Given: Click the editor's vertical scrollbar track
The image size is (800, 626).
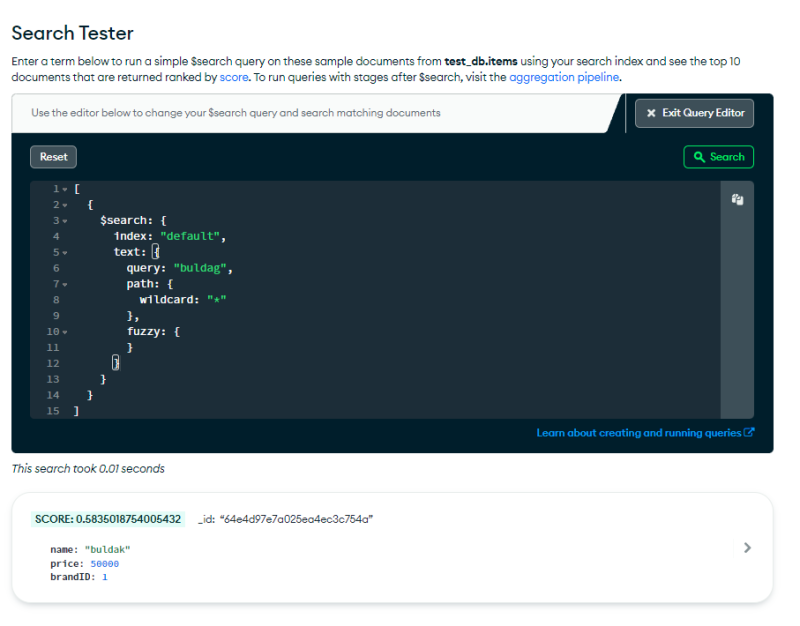Looking at the screenshot, I should coord(737,320).
